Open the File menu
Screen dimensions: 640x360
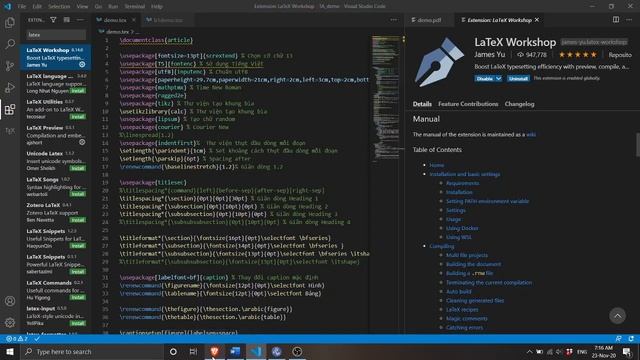click(22, 7)
